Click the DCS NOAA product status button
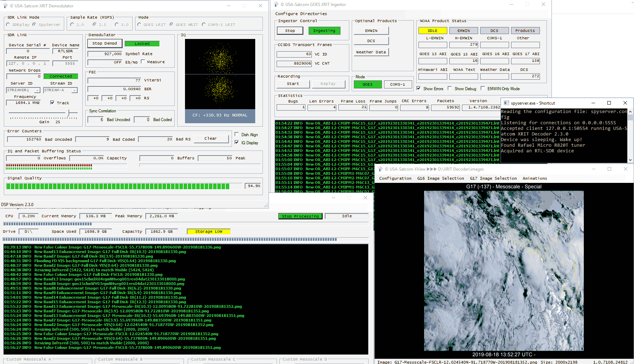Image resolution: width=634 pixels, height=364 pixels. click(494, 31)
